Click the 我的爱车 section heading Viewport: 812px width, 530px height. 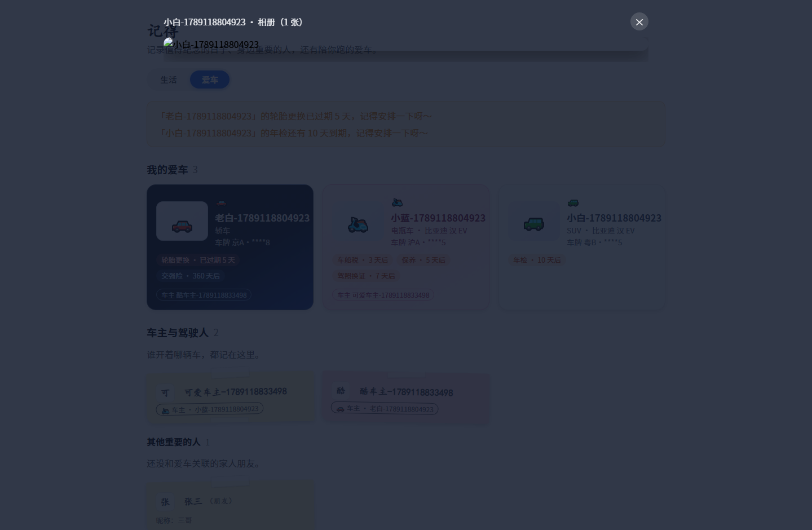tap(167, 170)
